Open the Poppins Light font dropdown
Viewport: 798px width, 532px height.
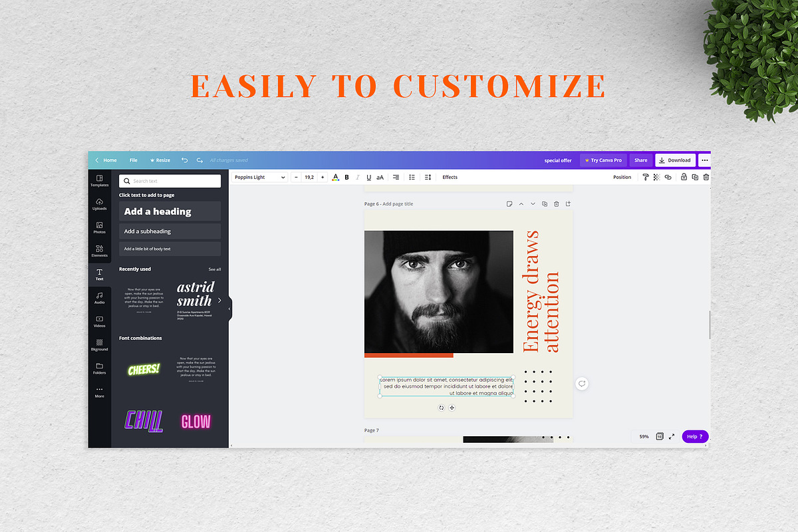(x=259, y=178)
